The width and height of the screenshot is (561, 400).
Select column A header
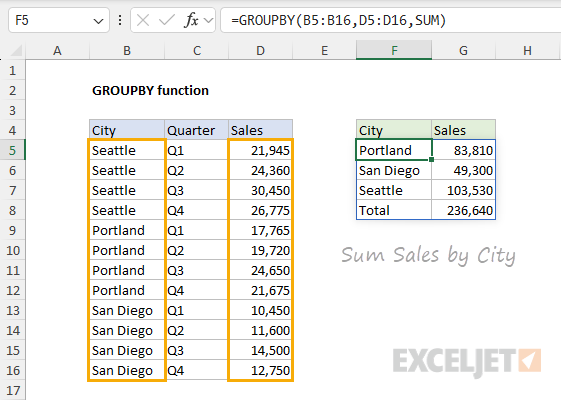[57, 50]
